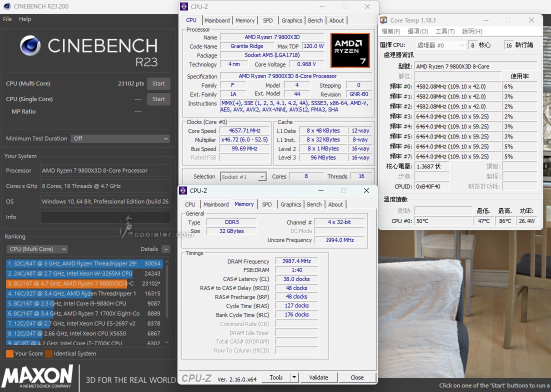
Task: Open About tab in lower CPU-Z window
Action: 335,204
